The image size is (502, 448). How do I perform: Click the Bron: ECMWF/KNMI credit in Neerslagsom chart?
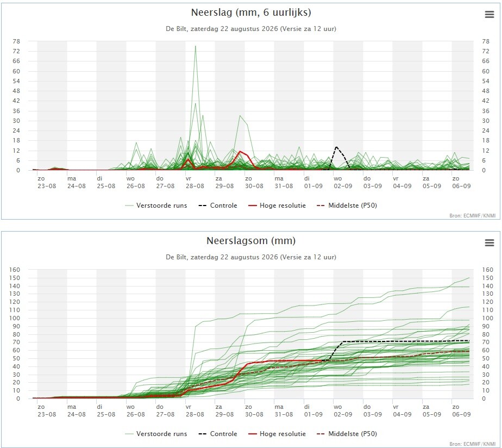473,444
